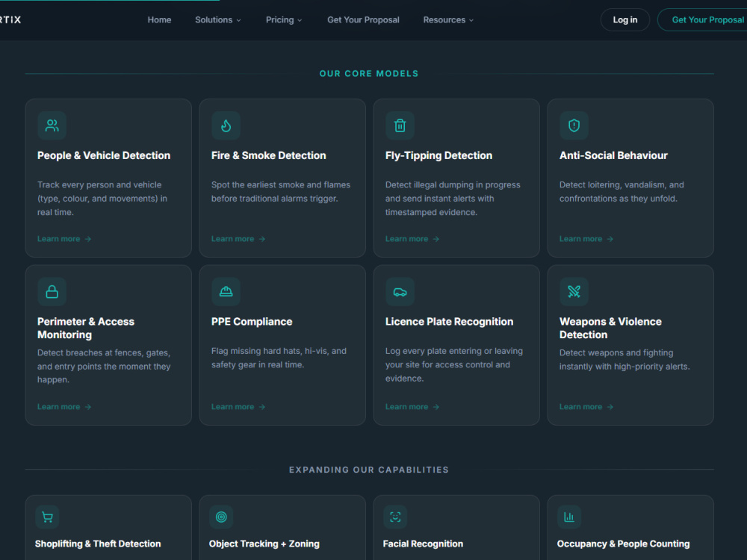Click the Shoplifting & Theft shopping cart icon
This screenshot has height=560, width=747.
pos(47,517)
